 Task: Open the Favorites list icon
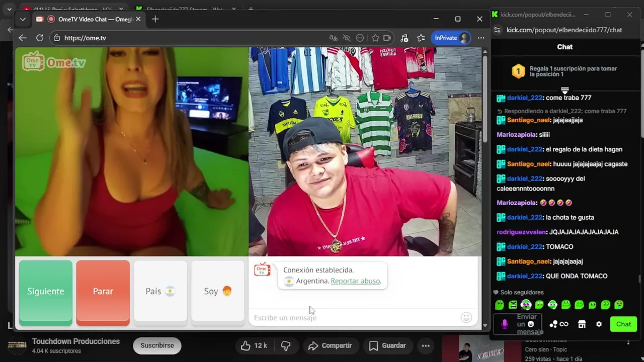(x=421, y=38)
